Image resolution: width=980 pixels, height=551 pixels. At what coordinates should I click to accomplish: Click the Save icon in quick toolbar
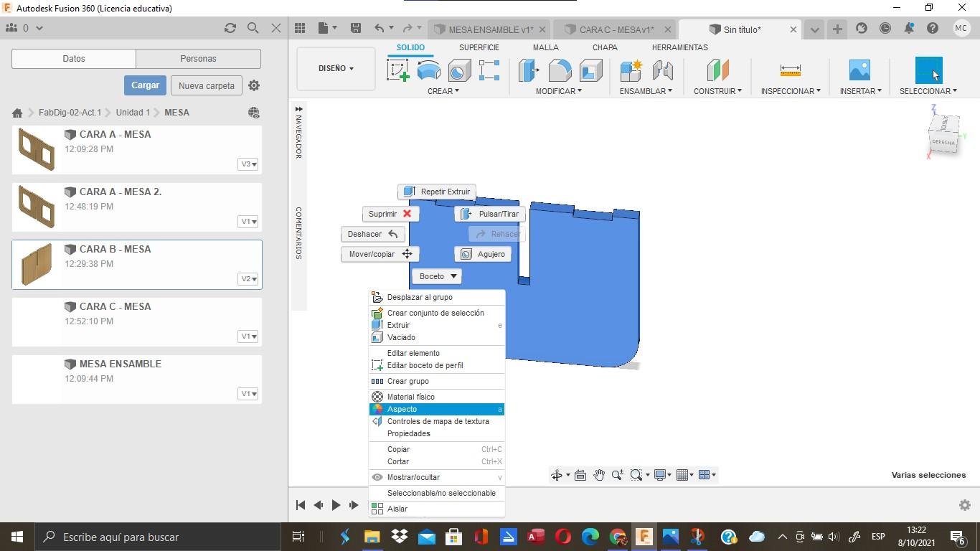[355, 28]
